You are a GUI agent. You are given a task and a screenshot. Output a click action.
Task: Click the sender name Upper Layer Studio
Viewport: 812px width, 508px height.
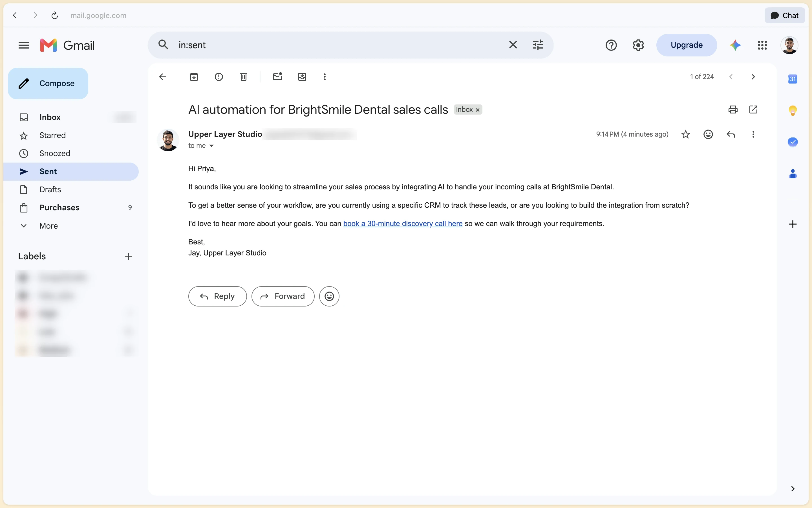[225, 134]
